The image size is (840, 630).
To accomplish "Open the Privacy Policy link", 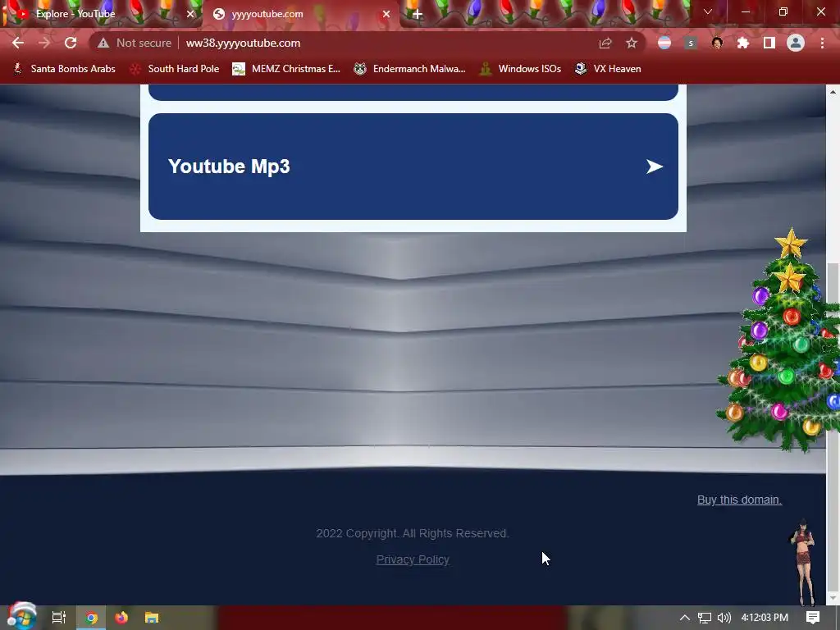I will [x=413, y=559].
